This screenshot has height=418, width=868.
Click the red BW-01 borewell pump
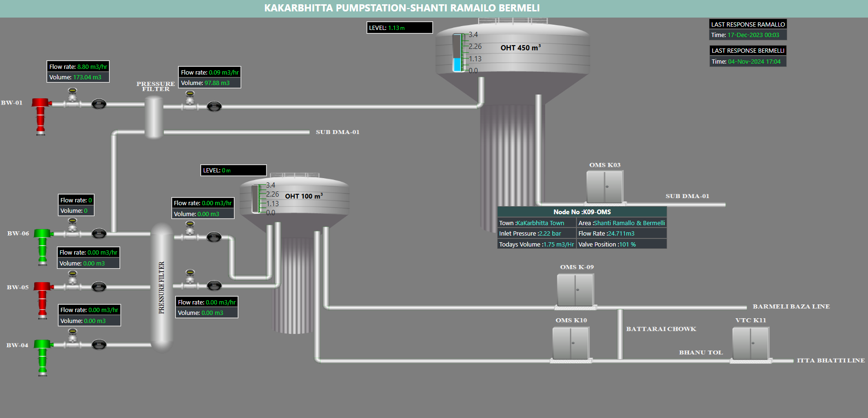[x=41, y=115]
